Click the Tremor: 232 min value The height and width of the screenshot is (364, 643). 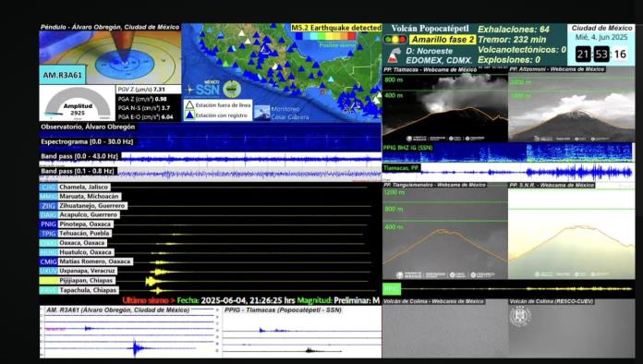pyautogui.click(x=512, y=40)
